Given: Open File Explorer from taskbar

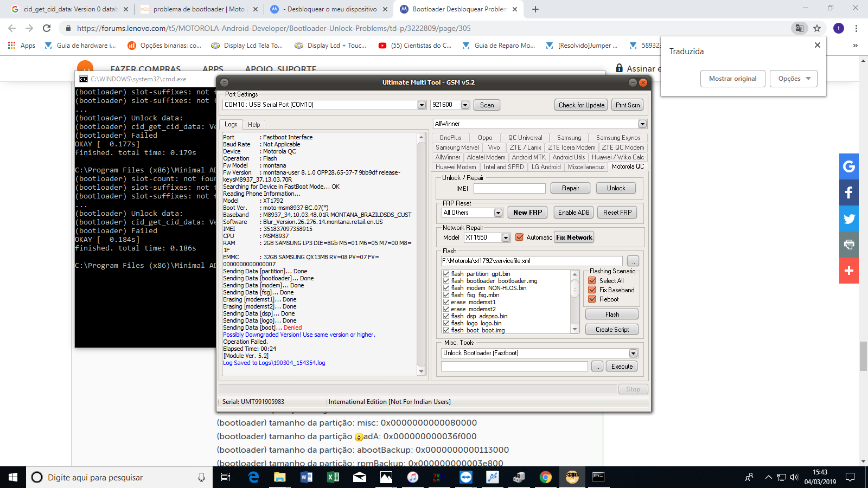Looking at the screenshot, I should 280,477.
